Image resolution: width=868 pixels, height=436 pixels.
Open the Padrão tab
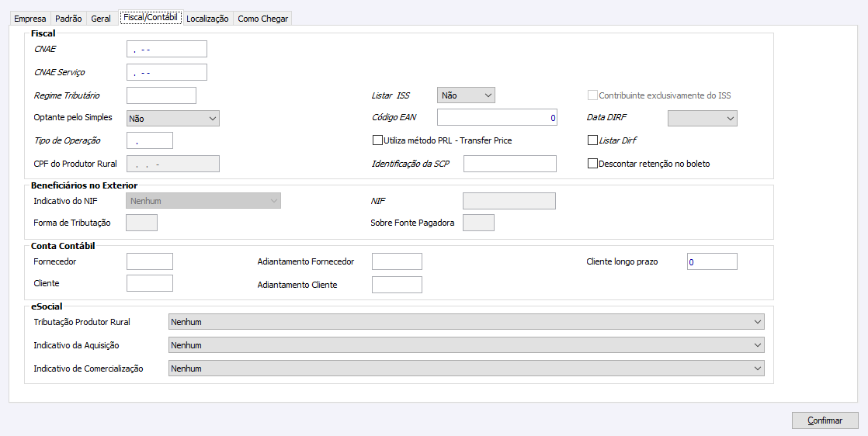pos(68,19)
